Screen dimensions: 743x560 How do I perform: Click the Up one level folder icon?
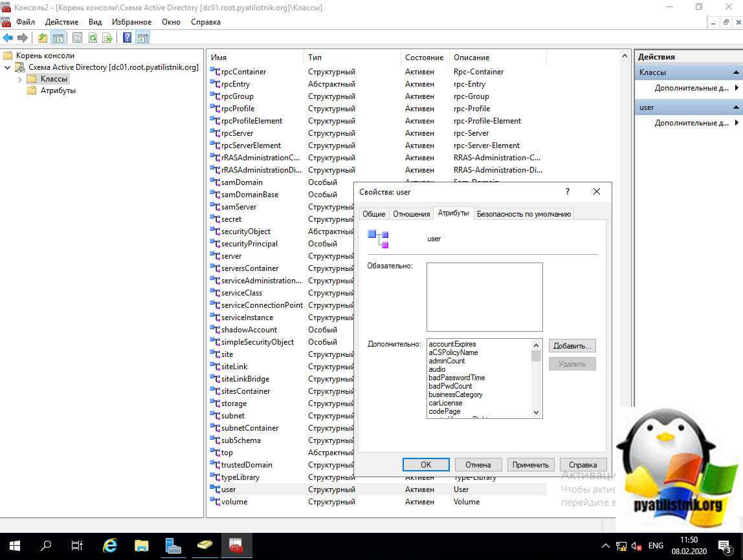pyautogui.click(x=43, y=38)
